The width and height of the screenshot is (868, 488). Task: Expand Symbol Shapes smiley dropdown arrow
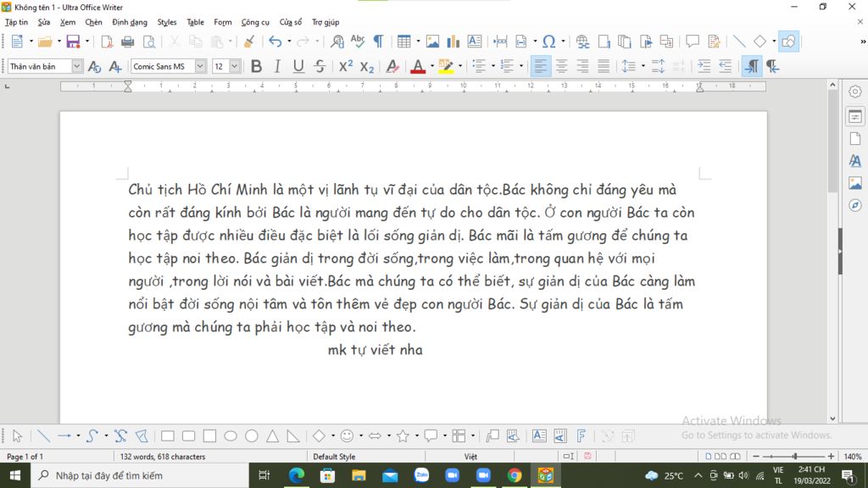pyautogui.click(x=361, y=436)
